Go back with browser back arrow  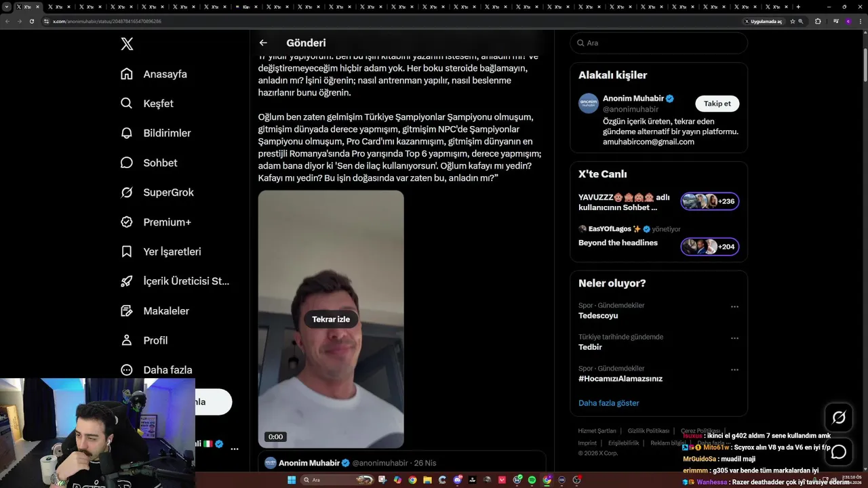7,21
